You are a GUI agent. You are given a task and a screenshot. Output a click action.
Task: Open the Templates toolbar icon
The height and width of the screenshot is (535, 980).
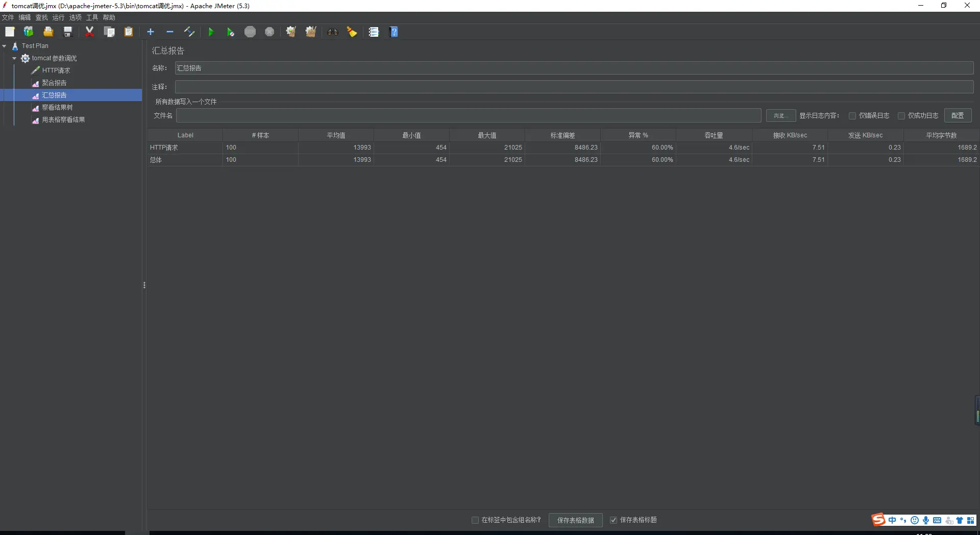29,32
